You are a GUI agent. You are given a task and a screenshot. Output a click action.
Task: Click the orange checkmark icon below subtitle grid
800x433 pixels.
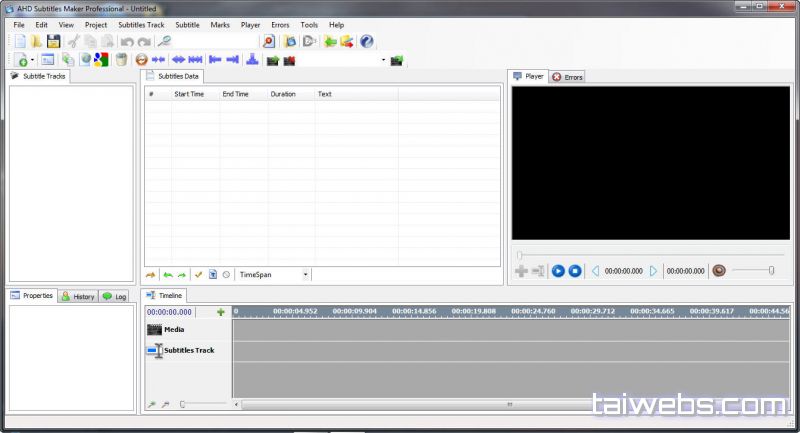[198, 275]
